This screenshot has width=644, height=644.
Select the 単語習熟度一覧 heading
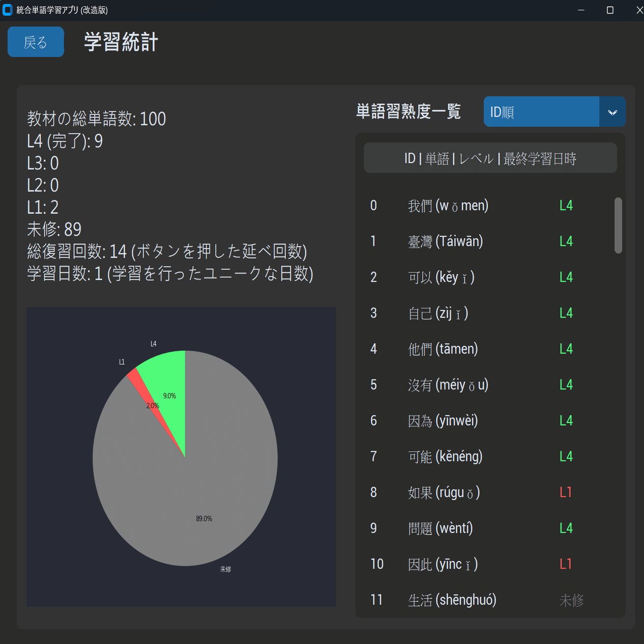coord(408,112)
